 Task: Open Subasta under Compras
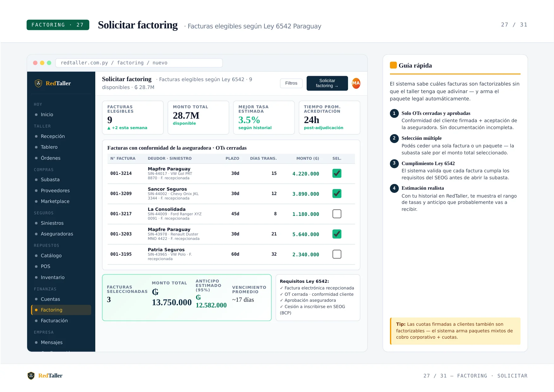coord(61,180)
